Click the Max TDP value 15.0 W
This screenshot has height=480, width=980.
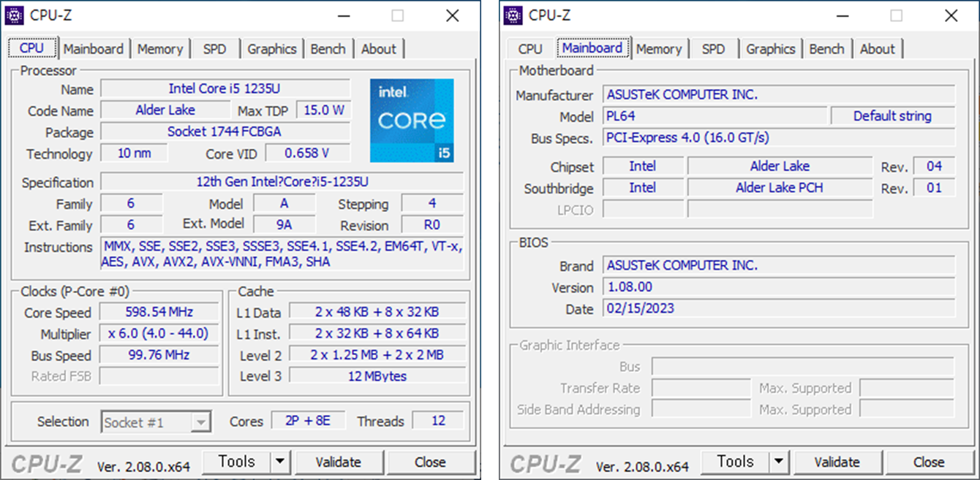[323, 110]
